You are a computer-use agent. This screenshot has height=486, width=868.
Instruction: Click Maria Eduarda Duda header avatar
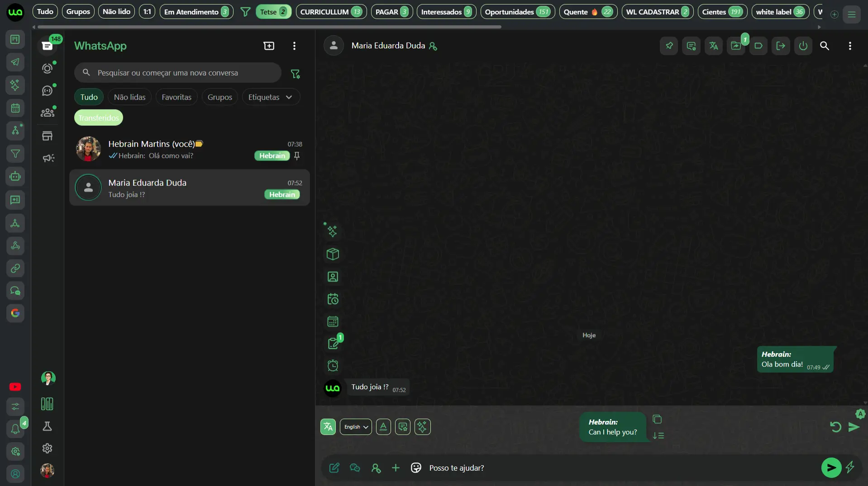[x=334, y=46]
